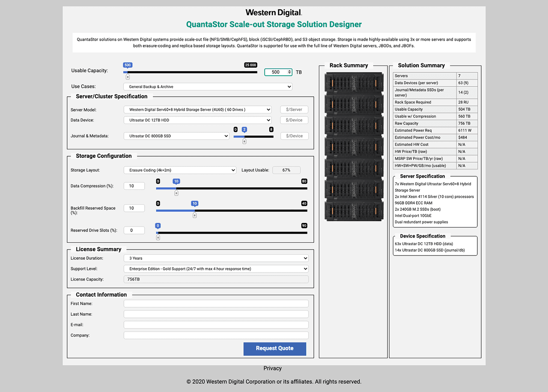Click the Reserved Drive Slots percentage field
Image resolution: width=548 pixels, height=392 pixels.
134,230
